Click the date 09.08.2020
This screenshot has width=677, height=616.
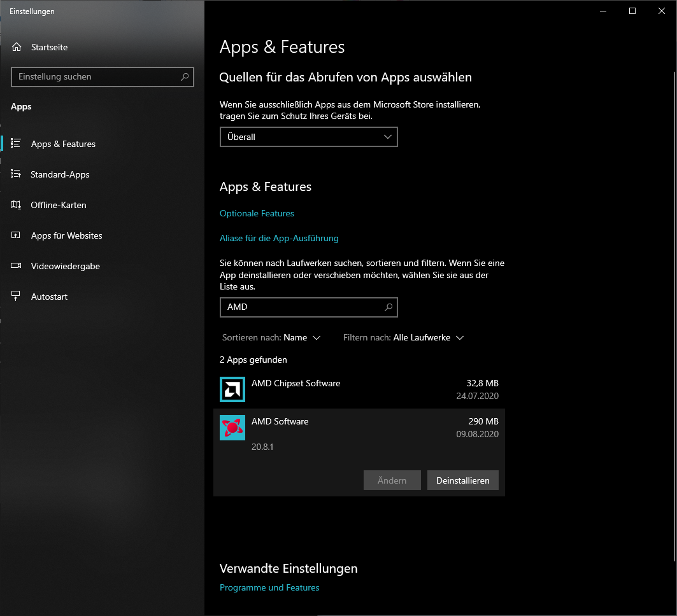pos(477,435)
